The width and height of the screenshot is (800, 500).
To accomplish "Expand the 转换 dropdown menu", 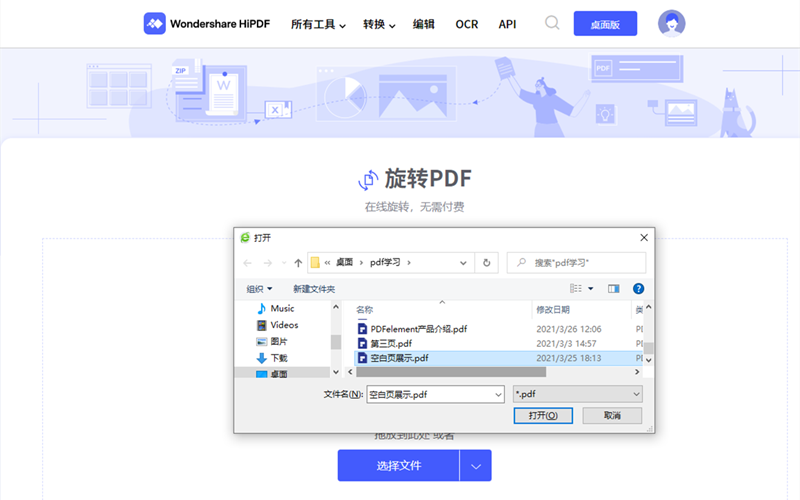I will click(x=379, y=24).
